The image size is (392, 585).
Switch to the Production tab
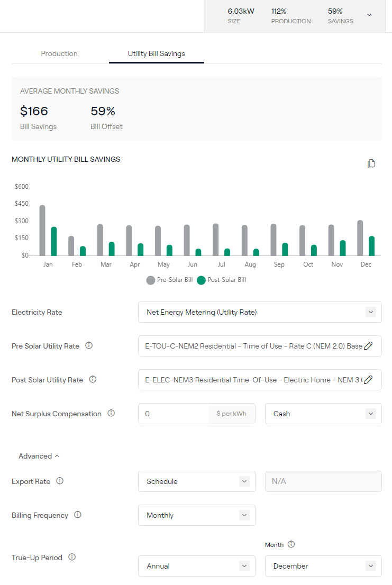(59, 53)
